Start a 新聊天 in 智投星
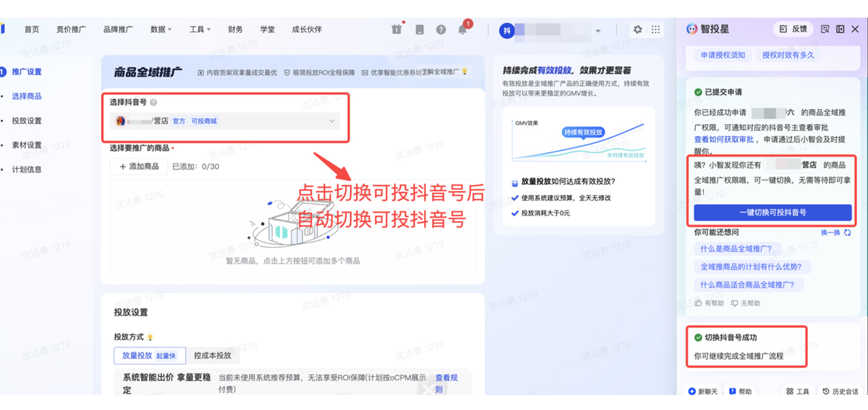The image size is (868, 410). 702,392
